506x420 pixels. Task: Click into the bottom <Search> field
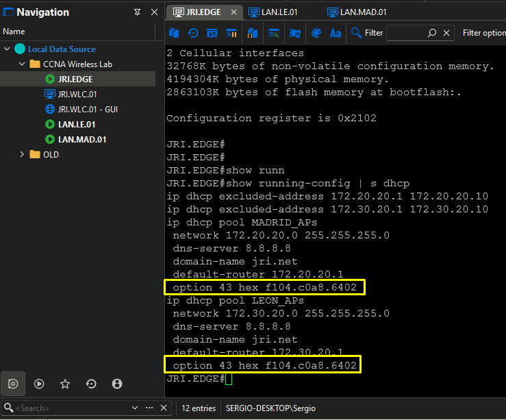tap(73, 408)
